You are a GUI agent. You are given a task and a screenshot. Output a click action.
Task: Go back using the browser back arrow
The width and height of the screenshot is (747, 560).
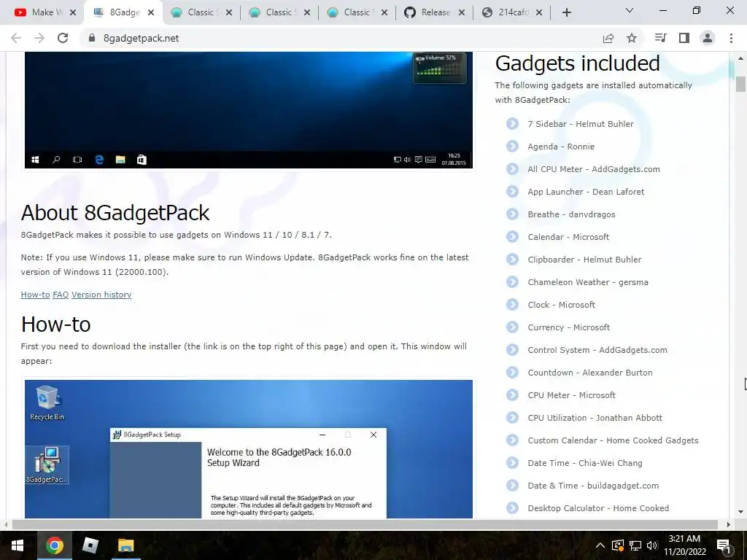point(16,38)
